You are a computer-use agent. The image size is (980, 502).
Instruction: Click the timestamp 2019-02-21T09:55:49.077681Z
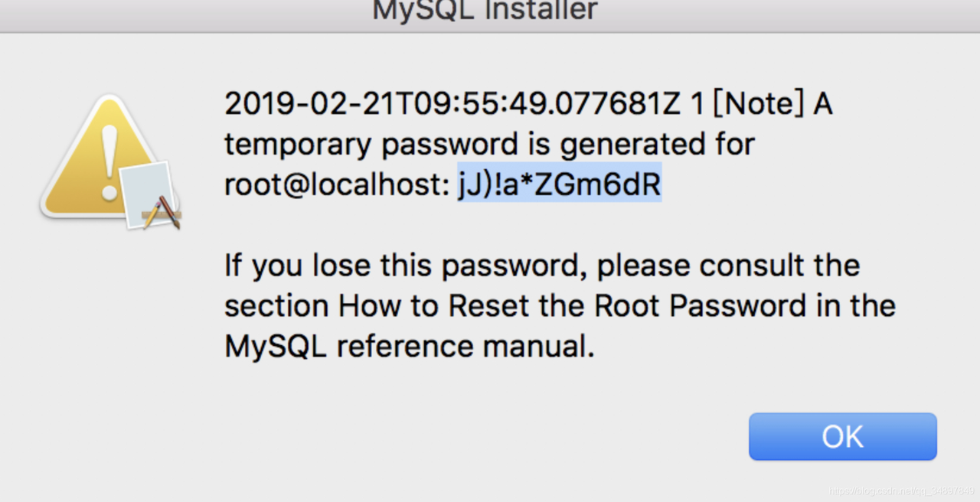[x=452, y=103]
